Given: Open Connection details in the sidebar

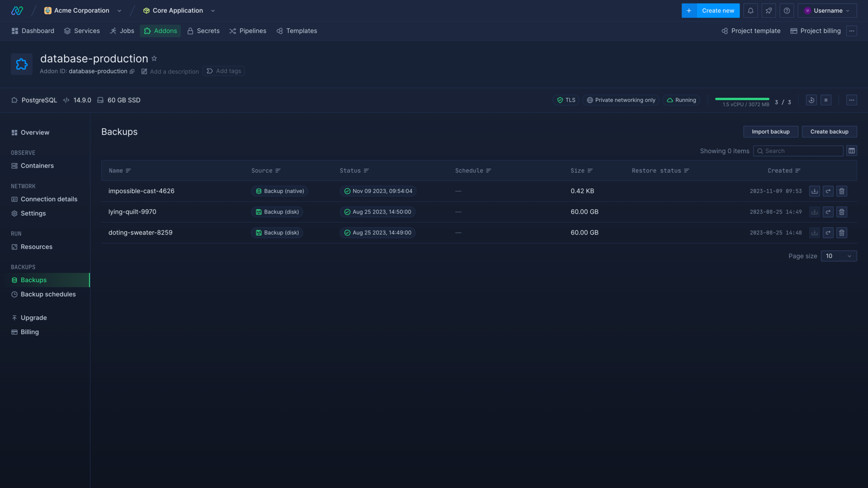Looking at the screenshot, I should coord(45,199).
